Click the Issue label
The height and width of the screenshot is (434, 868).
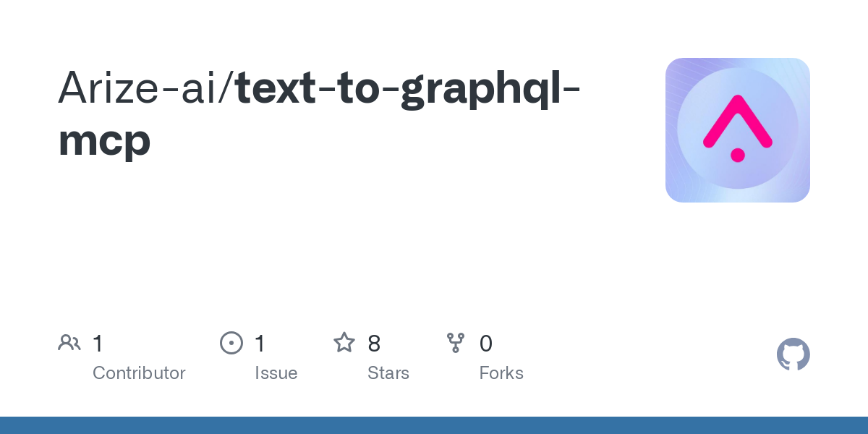(276, 373)
